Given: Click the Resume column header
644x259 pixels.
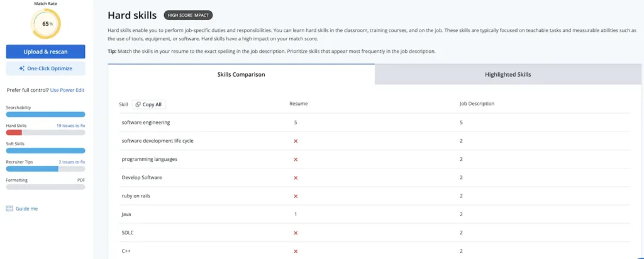Looking at the screenshot, I should click(x=298, y=104).
